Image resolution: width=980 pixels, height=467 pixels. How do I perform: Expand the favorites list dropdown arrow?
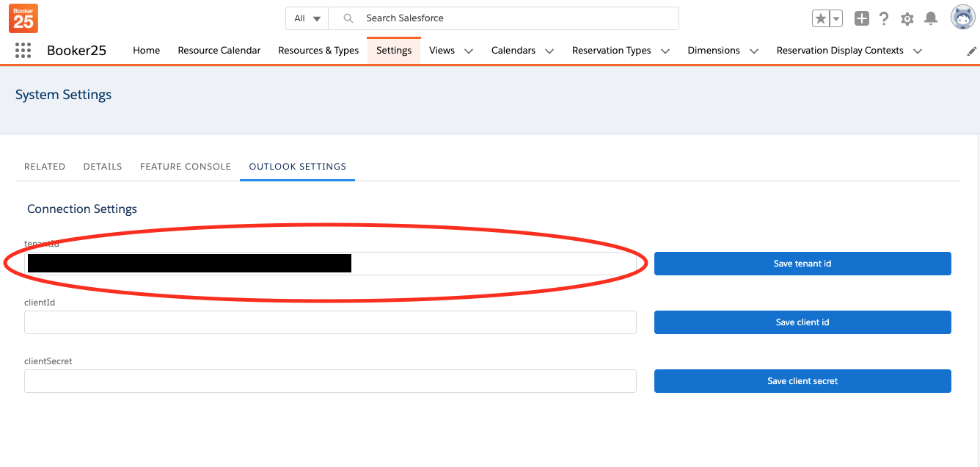(836, 19)
